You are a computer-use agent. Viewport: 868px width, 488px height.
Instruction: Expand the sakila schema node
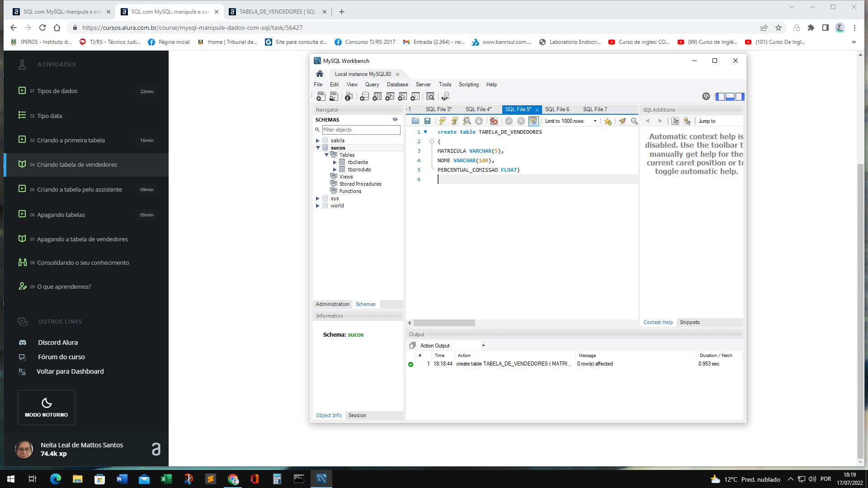(317, 140)
